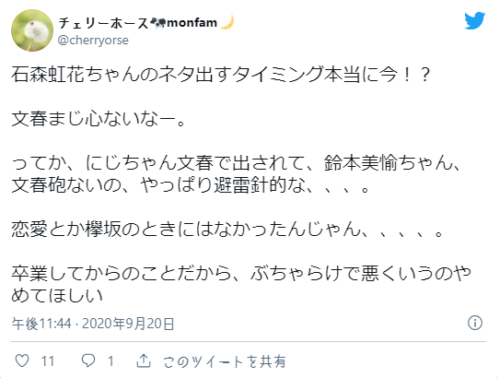Click the reply count 1
500x378 pixels.
(x=111, y=361)
